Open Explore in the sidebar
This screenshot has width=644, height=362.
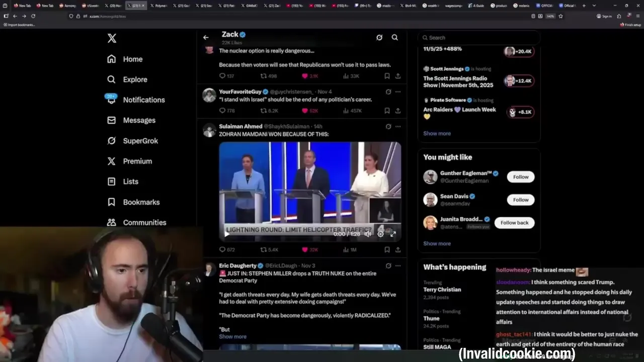coord(127,79)
